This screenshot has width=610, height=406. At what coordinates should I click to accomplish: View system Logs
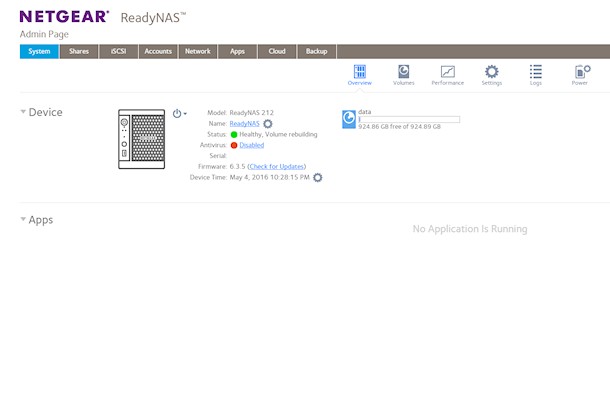coord(536,74)
